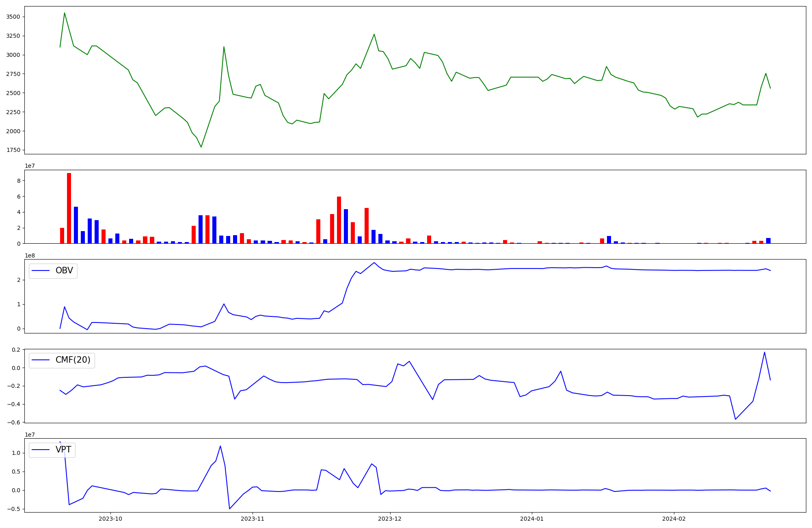Select the 2024-01 date axis label
The width and height of the screenshot is (812, 528).
[532, 519]
